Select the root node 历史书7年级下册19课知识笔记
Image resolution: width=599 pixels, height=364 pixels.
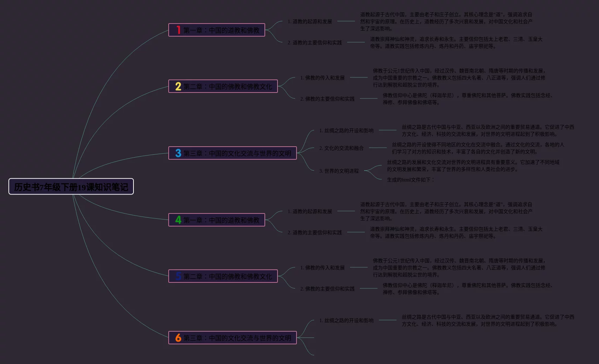[x=71, y=186]
